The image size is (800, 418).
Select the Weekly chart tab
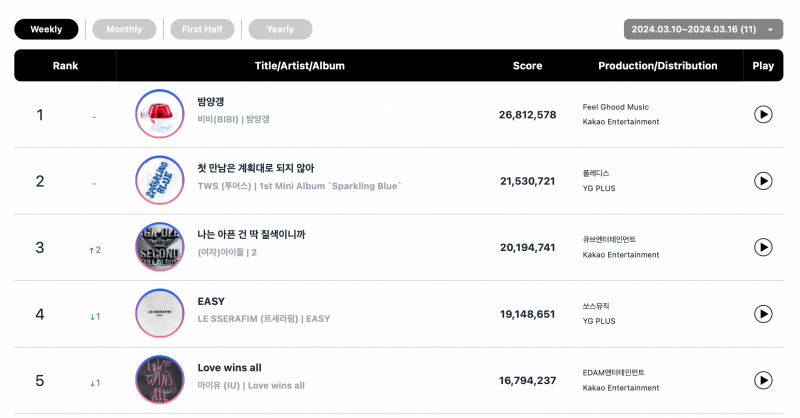46,29
